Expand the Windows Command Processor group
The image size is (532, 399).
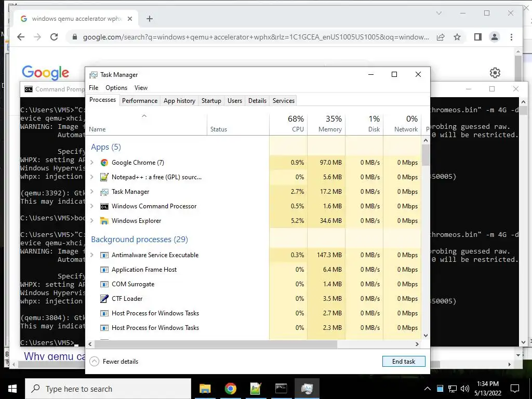(x=91, y=206)
